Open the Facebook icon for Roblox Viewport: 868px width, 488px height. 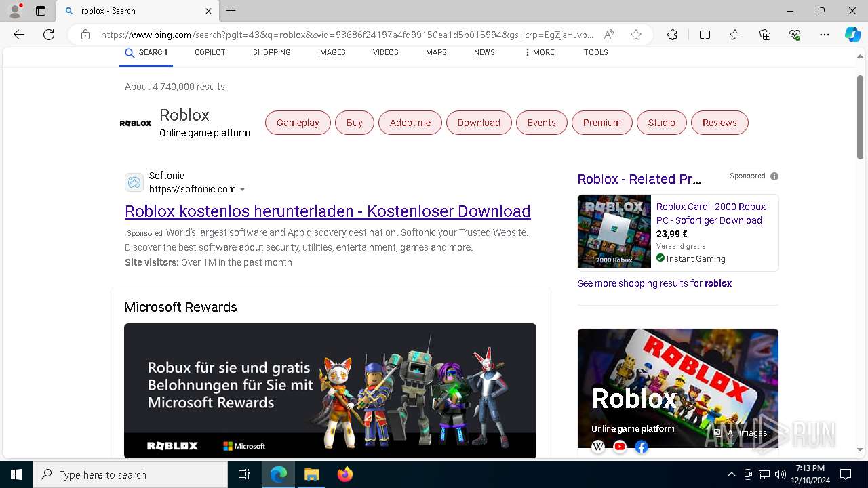click(642, 447)
